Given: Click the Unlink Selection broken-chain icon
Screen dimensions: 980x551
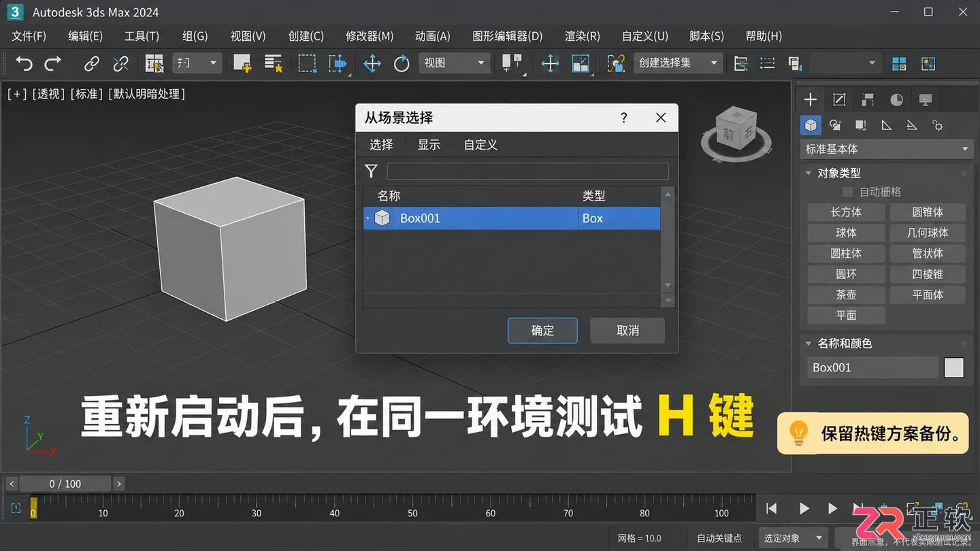Looking at the screenshot, I should (120, 63).
